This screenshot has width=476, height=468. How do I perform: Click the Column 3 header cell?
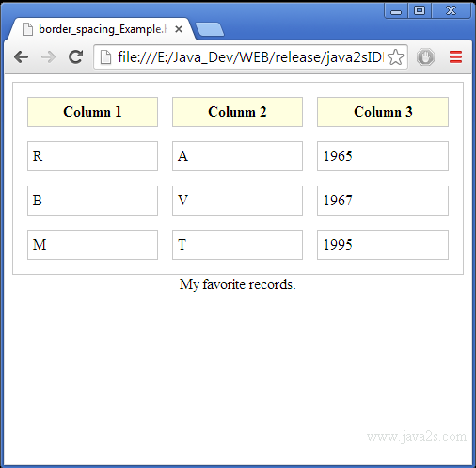coord(383,112)
